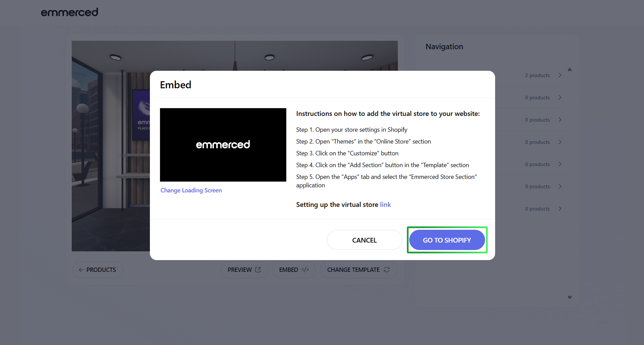
Task: Click the Preview button label
Action: coord(239,270)
